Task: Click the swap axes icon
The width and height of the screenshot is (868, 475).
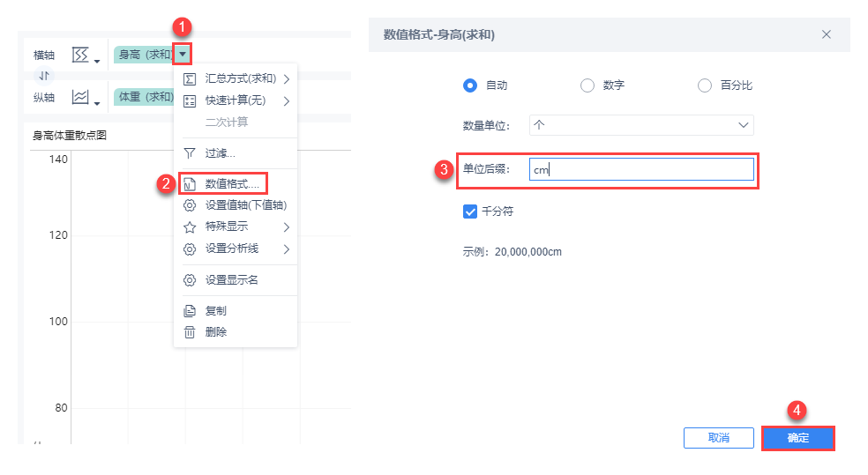Action: 44,76
